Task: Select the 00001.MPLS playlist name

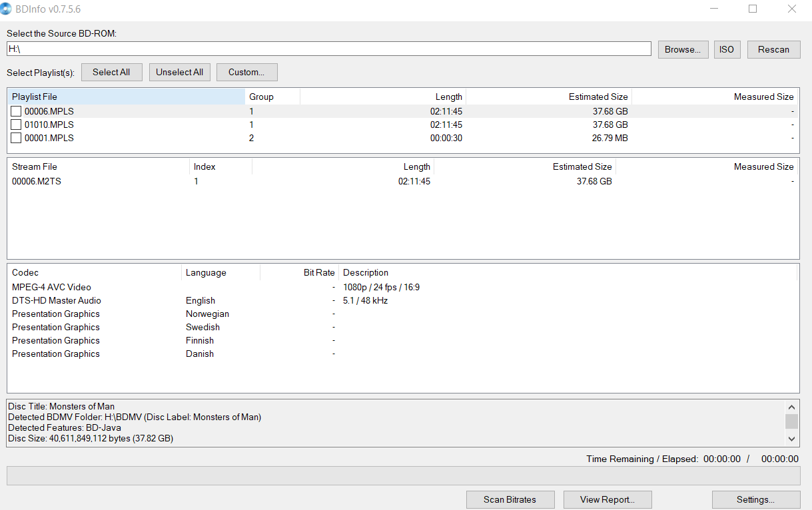Action: pyautogui.click(x=49, y=138)
